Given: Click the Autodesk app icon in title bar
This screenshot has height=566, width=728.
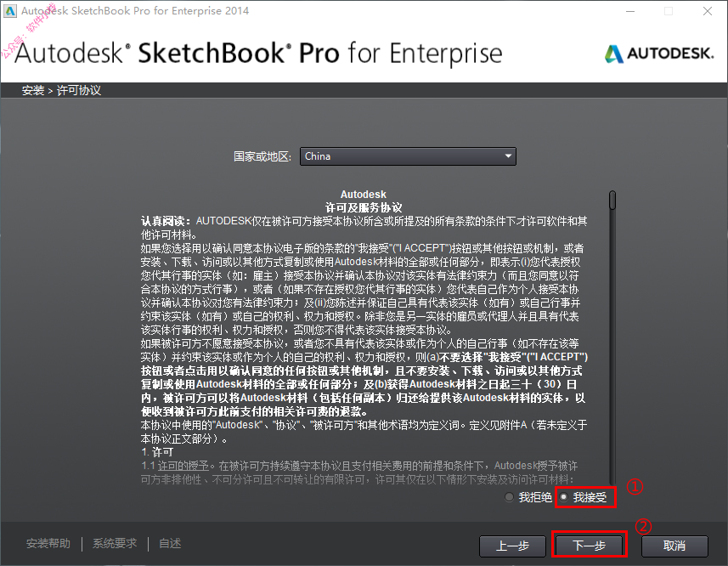Looking at the screenshot, I should coord(9,11).
